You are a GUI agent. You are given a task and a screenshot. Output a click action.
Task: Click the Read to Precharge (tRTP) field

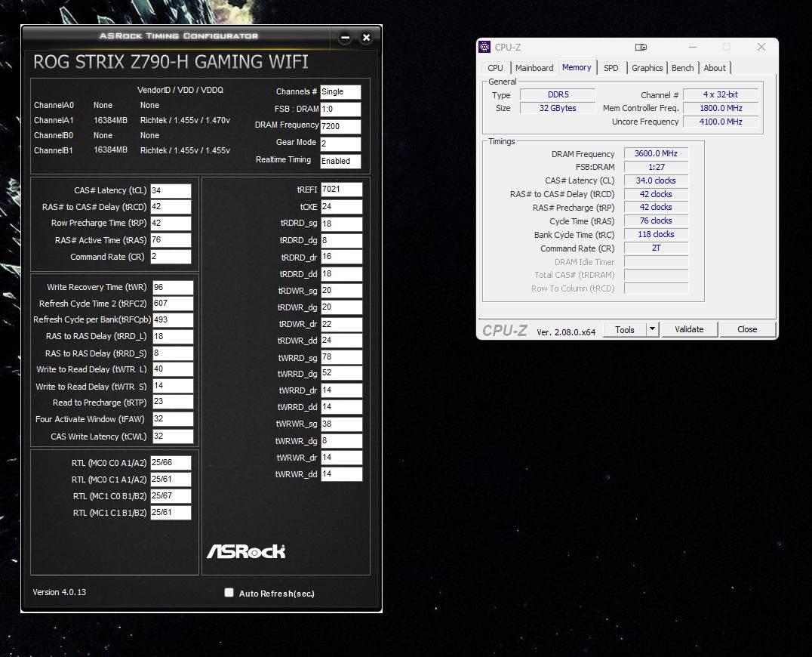(x=173, y=402)
